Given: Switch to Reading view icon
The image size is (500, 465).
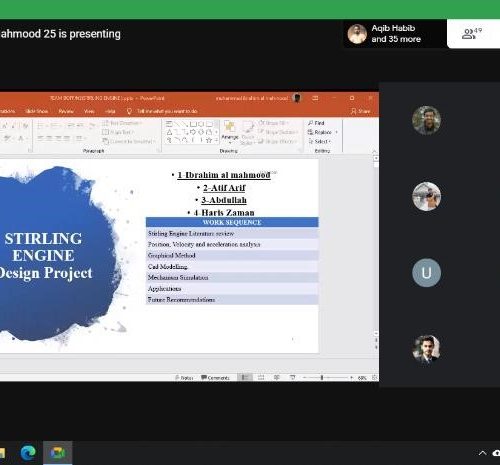Looking at the screenshot, I should tap(276, 377).
